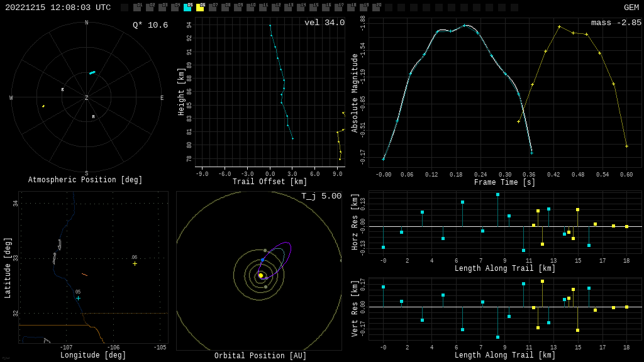Image resolution: width=644 pixels, height=362 pixels.
Task: Click the cyan station 05 indicator box
Action: (187, 8)
